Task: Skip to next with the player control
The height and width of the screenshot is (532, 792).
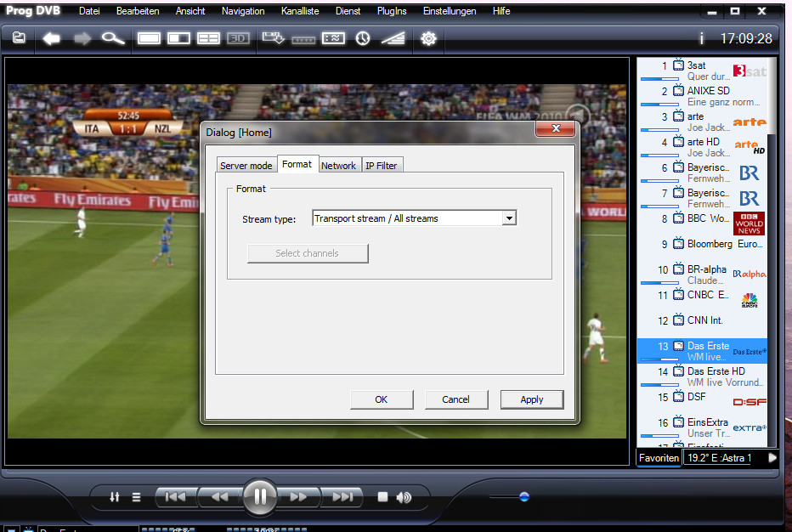Action: coord(342,496)
